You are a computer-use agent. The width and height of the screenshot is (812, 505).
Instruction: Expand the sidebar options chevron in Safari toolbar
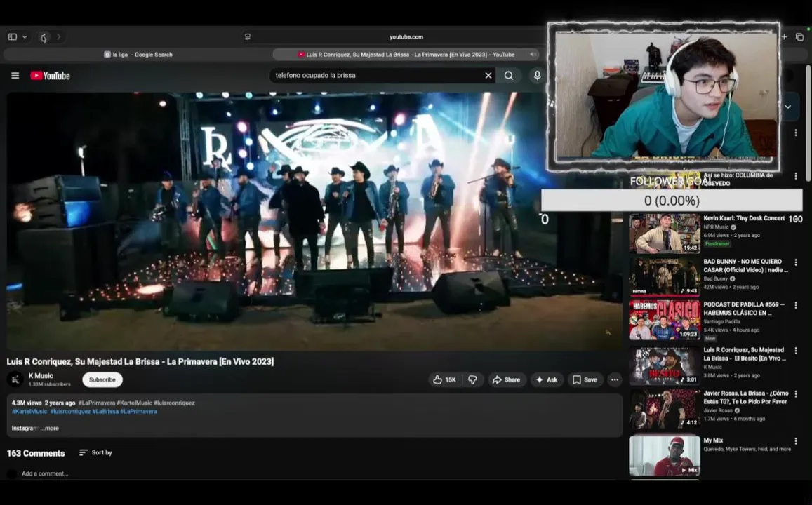pos(25,36)
